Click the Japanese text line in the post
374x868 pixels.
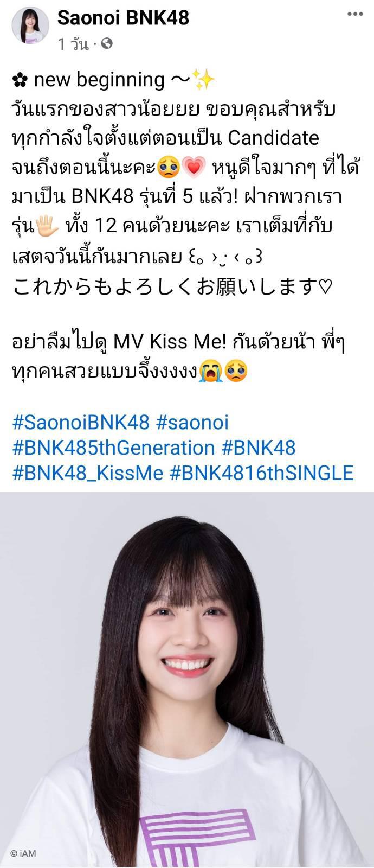click(173, 286)
